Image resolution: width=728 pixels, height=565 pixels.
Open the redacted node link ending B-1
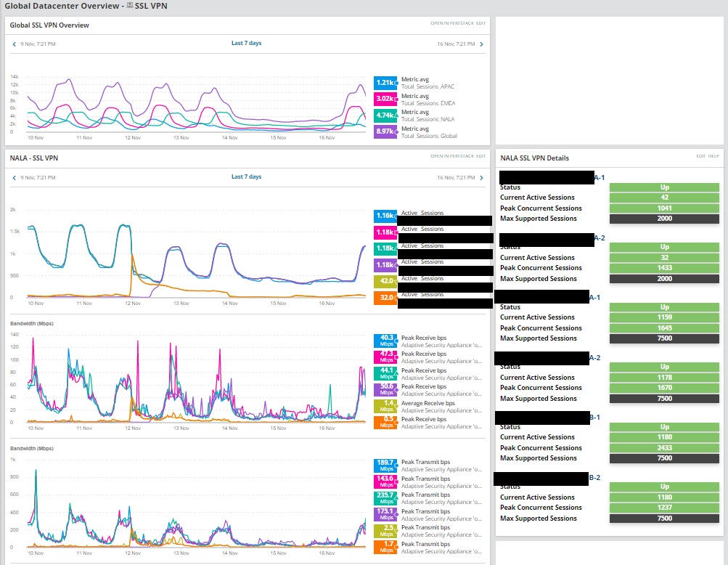[x=547, y=418]
